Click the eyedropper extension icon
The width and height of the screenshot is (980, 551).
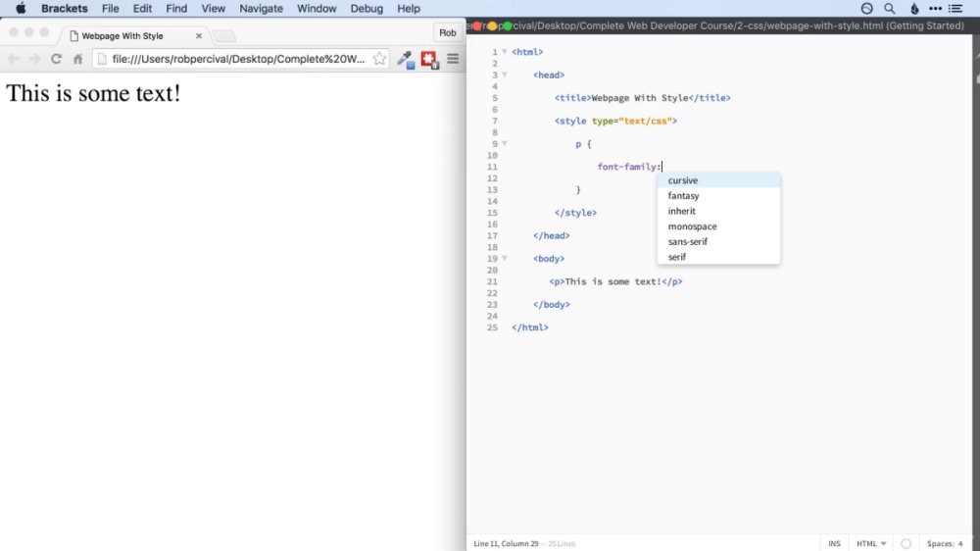click(406, 60)
